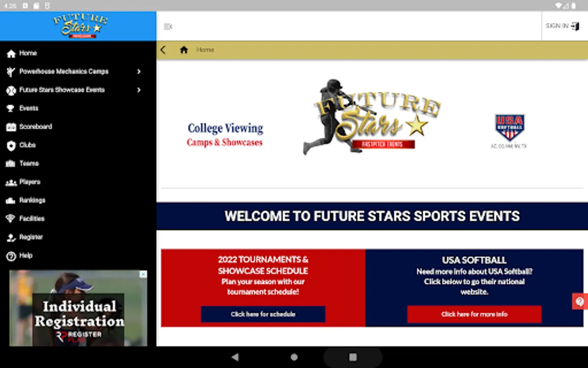
Task: Click the 'Click here for more info' button
Action: [474, 314]
